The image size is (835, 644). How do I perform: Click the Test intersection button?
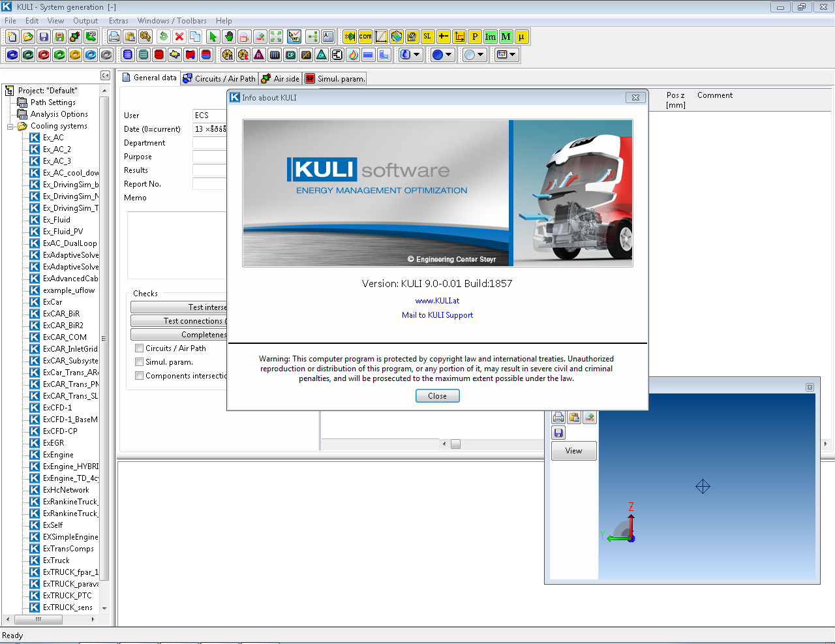(x=179, y=307)
